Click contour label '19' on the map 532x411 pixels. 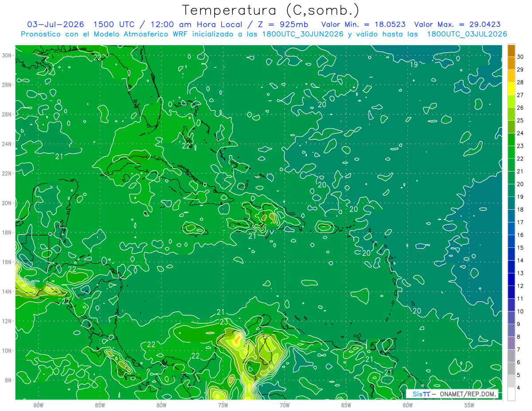tap(414, 65)
